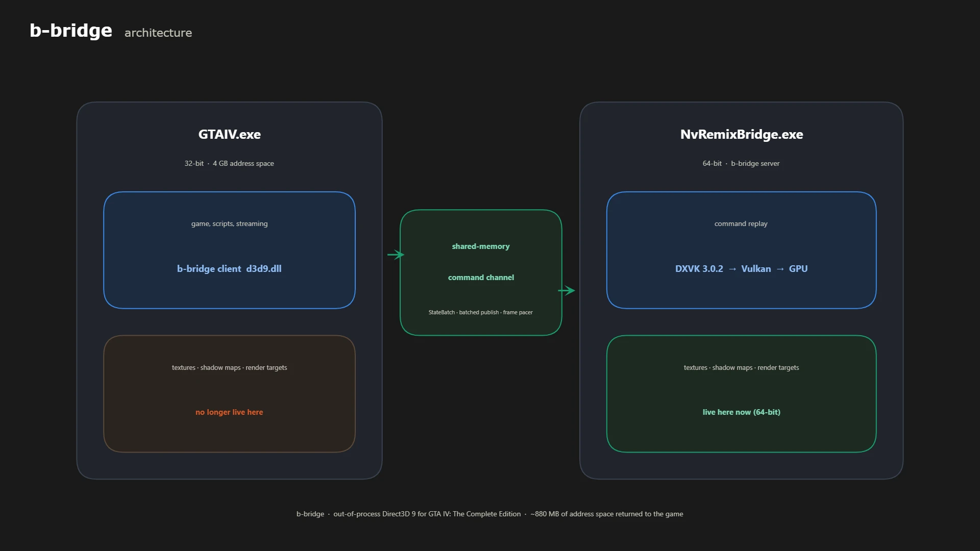Click '32-bit · 4 GB address space' label
The height and width of the screenshot is (551, 980).
(229, 163)
